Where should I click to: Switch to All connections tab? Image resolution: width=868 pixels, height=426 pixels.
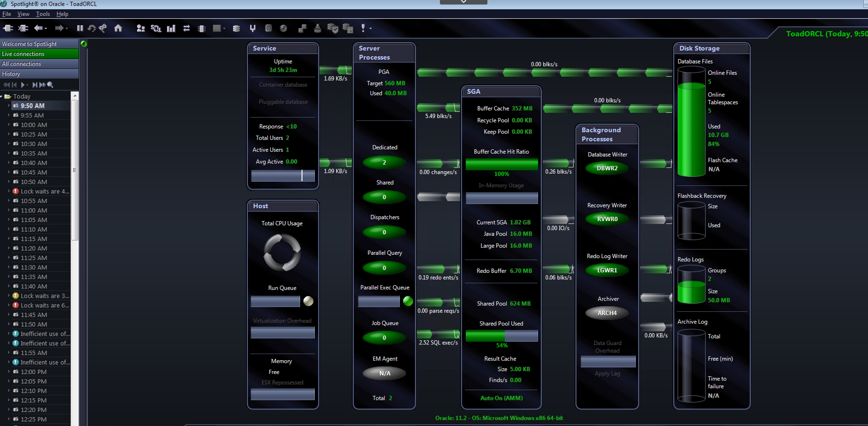point(39,64)
